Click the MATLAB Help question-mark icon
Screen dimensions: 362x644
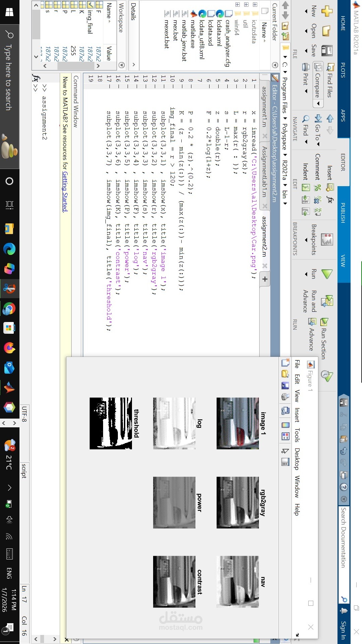pos(344,487)
